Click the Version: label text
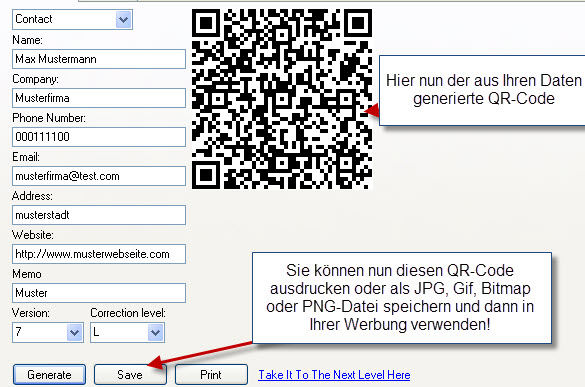 tap(31, 313)
